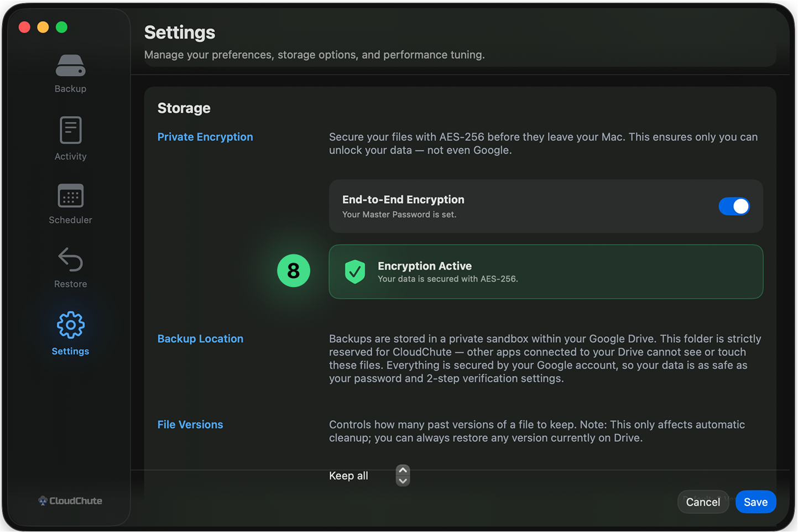Switch to the Backup tab

pos(70,74)
